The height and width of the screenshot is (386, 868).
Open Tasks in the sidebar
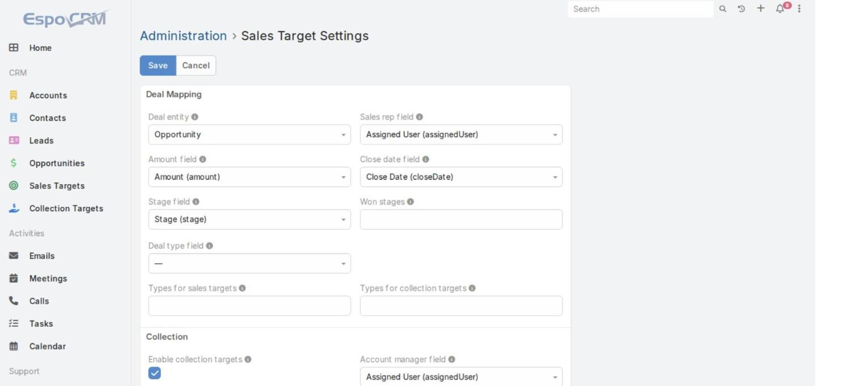pyautogui.click(x=41, y=324)
